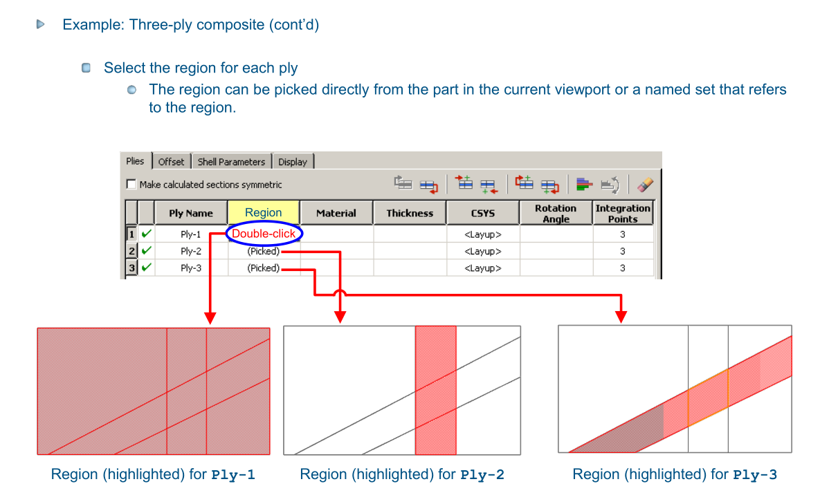This screenshot has height=504, width=820.
Task: Select the Region cell for Ply-2
Action: (x=264, y=252)
